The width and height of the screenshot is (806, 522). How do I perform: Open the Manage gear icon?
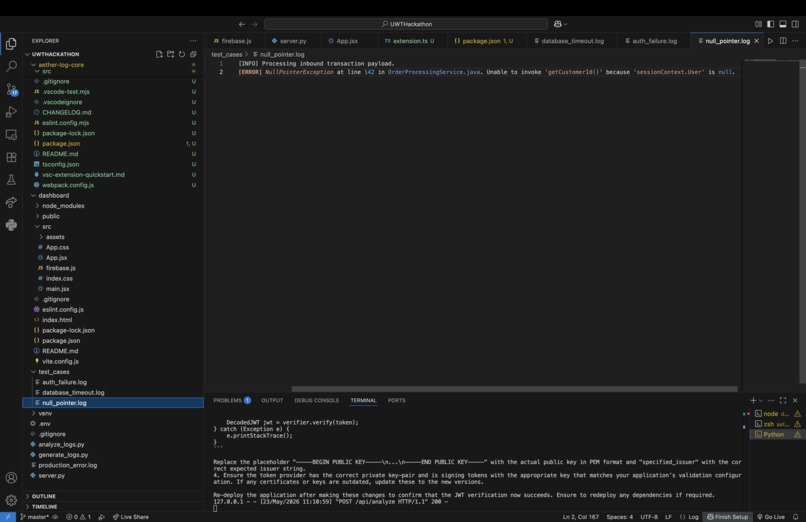coord(11,500)
